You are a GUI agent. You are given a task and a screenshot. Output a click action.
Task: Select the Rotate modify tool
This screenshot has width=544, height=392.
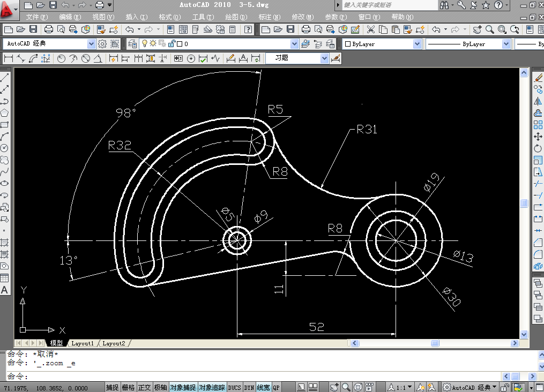coord(538,148)
